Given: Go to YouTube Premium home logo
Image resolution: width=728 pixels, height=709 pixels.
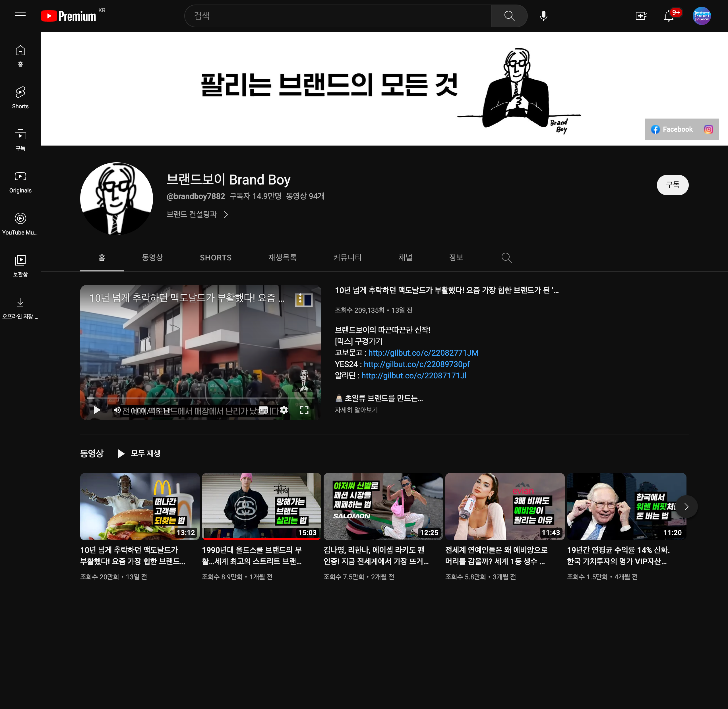Looking at the screenshot, I should [x=69, y=16].
